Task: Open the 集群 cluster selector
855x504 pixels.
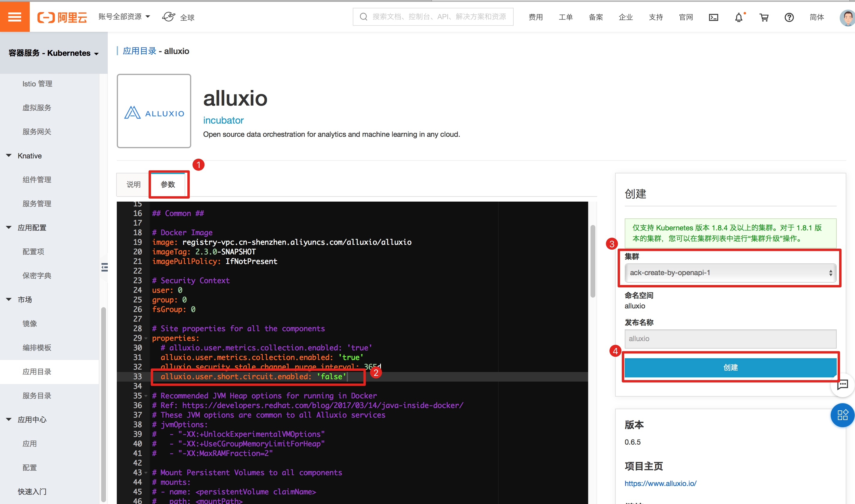Action: 730,273
